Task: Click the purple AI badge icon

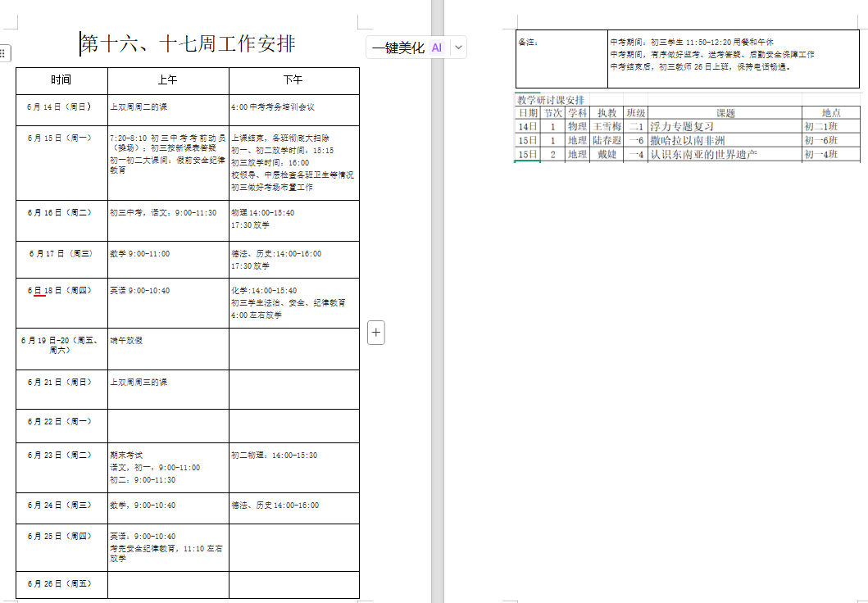Action: pos(437,48)
